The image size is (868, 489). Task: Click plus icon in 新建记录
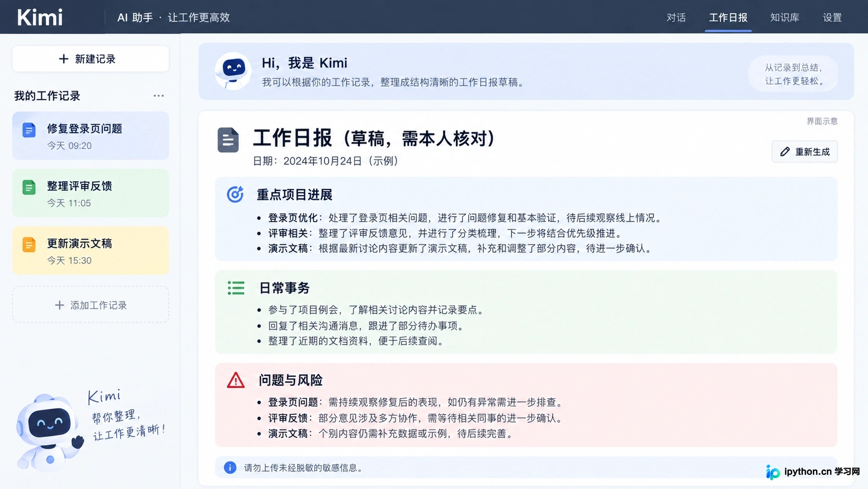pyautogui.click(x=63, y=59)
